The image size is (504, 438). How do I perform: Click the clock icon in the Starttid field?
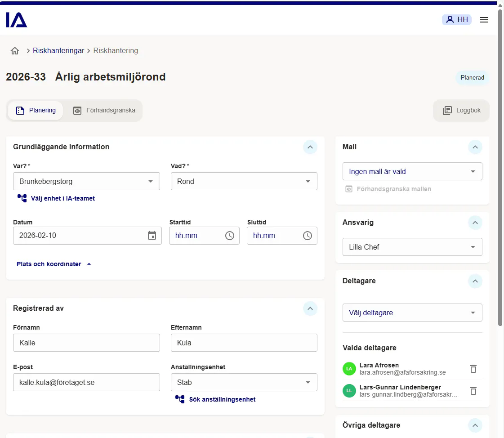[229, 235]
